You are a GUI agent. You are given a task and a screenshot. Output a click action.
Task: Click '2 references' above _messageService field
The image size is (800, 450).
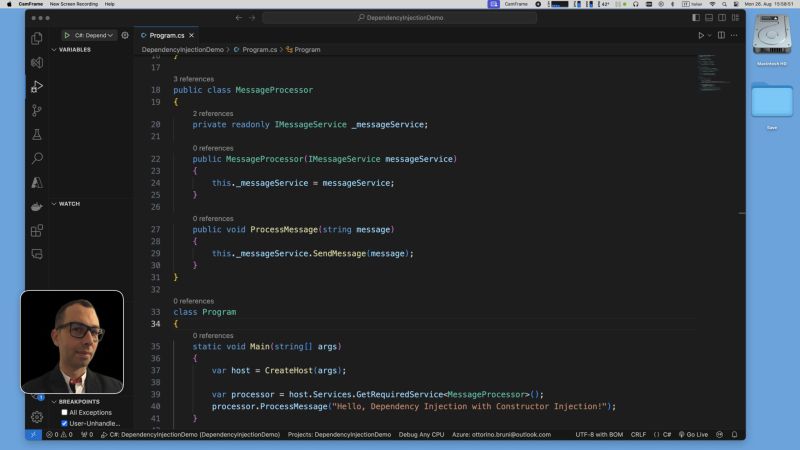[x=213, y=113]
